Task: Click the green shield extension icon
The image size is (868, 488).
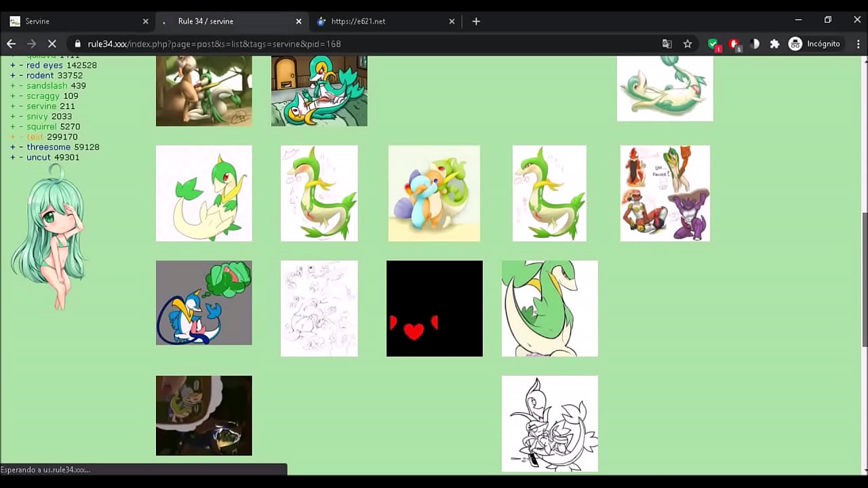Action: coord(713,44)
